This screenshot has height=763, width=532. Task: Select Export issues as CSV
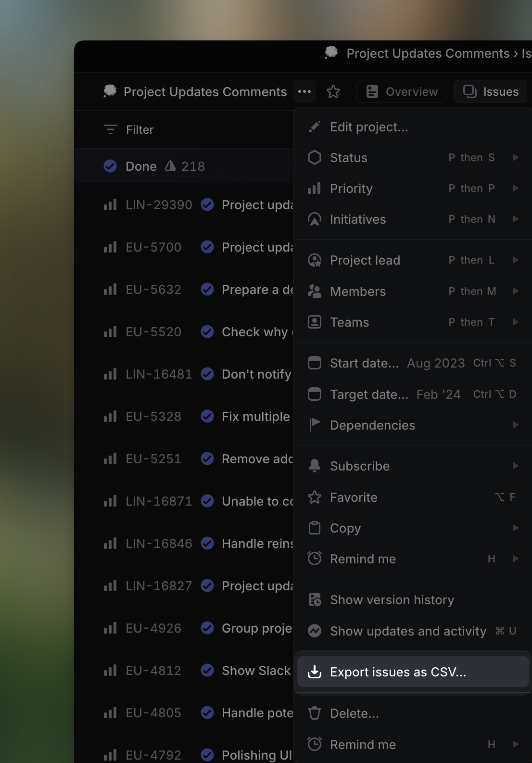[x=398, y=672]
